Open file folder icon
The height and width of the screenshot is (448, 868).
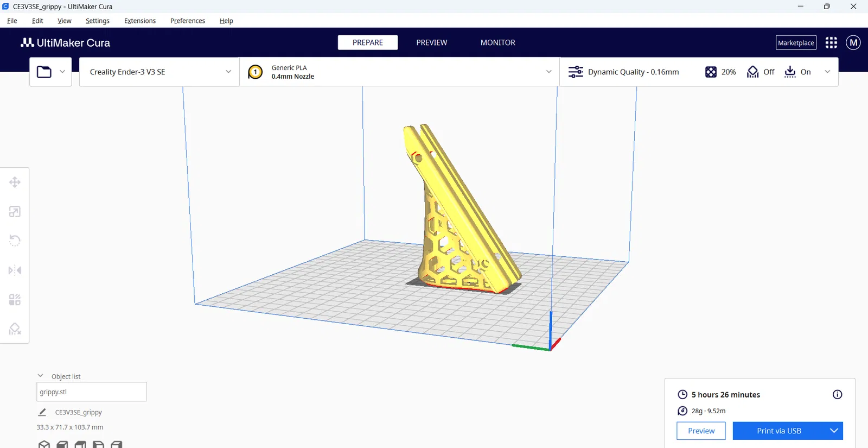pos(44,72)
